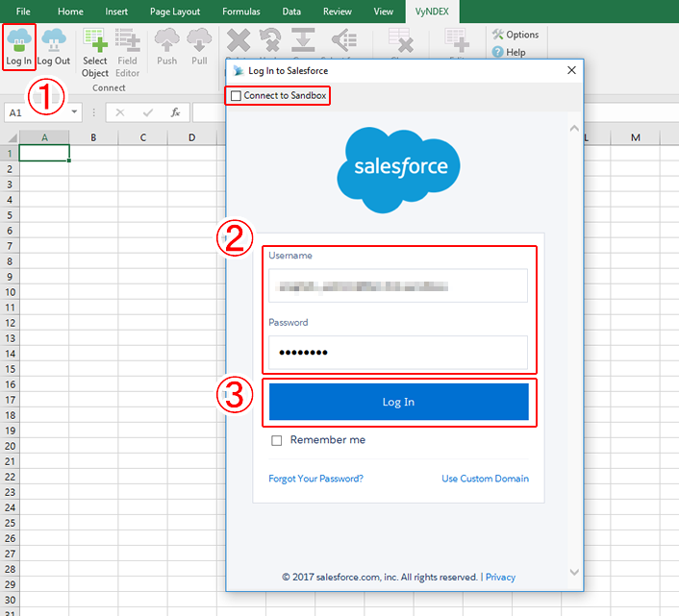
Task: Select row 12 header
Action: click(10, 323)
